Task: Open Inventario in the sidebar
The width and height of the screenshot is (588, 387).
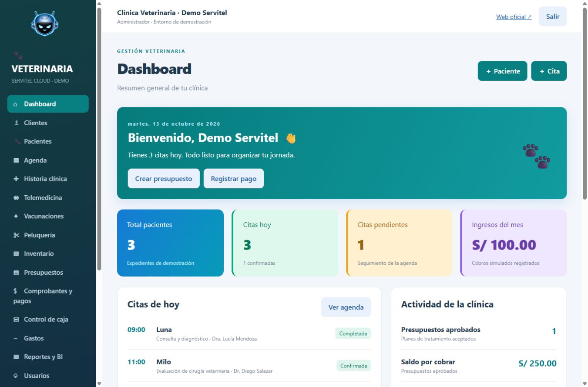Action: (48, 254)
